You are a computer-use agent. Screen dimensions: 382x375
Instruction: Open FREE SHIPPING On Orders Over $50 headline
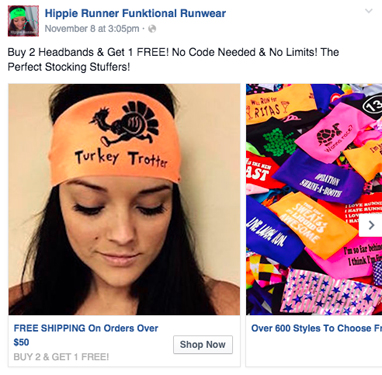(x=86, y=335)
